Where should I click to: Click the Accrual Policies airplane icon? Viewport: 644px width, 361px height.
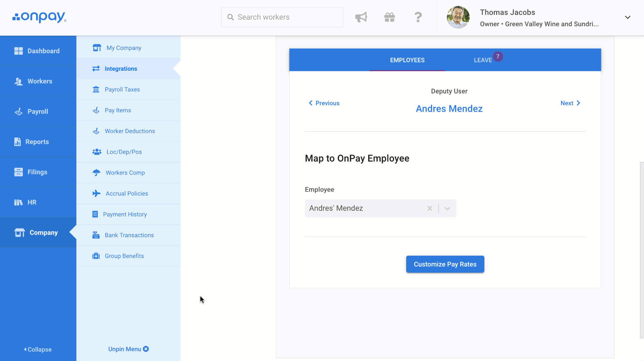97,193
